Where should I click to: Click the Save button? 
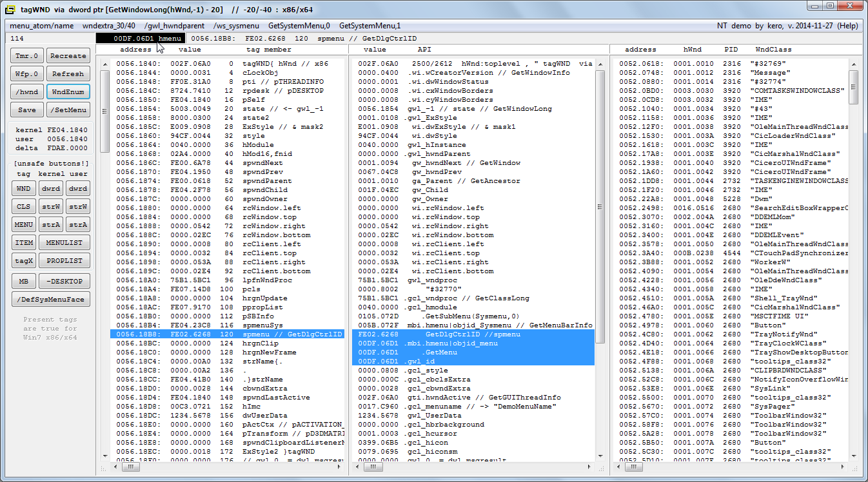[x=26, y=110]
